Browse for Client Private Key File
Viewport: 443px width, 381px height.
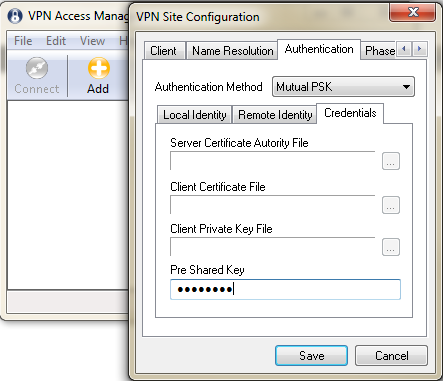point(391,247)
